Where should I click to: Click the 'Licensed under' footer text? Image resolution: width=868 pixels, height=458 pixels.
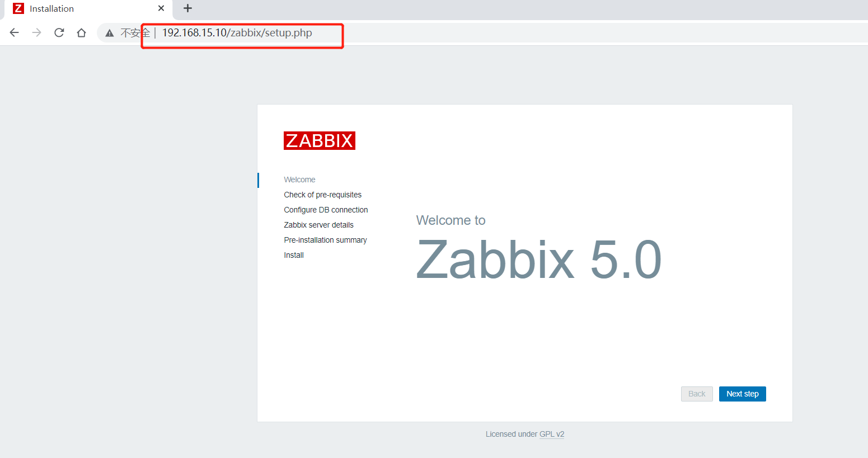[x=512, y=434]
